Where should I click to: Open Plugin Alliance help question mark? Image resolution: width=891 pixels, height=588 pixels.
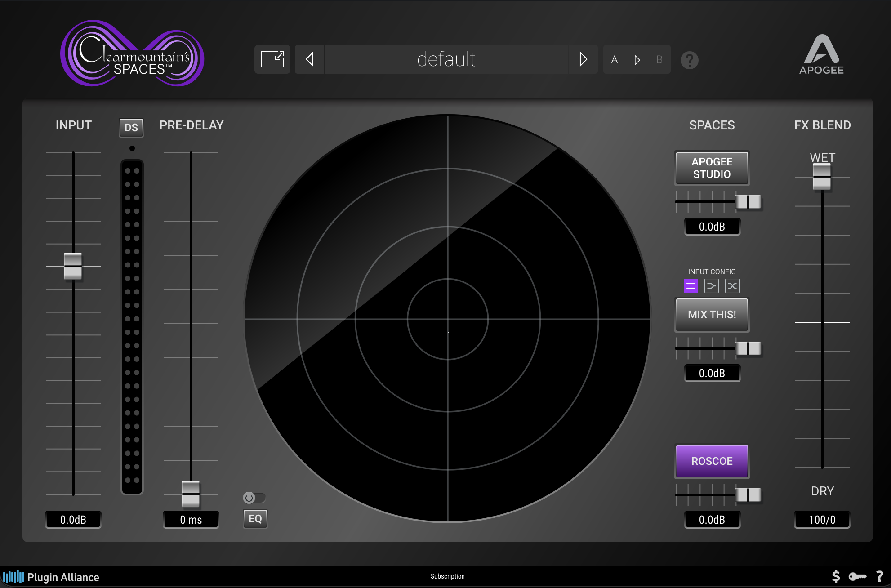tap(880, 576)
